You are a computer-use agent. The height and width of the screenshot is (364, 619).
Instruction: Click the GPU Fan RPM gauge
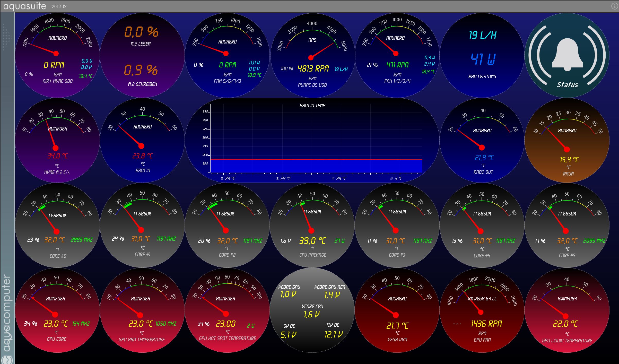click(482, 310)
